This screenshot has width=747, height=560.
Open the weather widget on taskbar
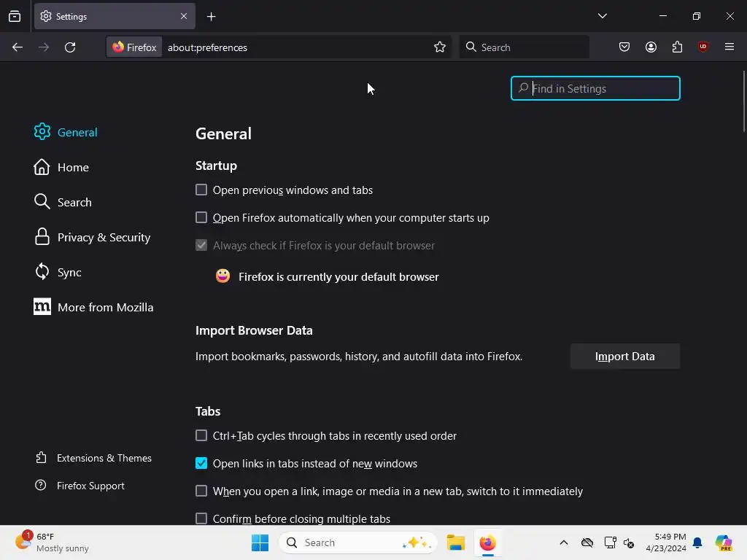click(52, 542)
